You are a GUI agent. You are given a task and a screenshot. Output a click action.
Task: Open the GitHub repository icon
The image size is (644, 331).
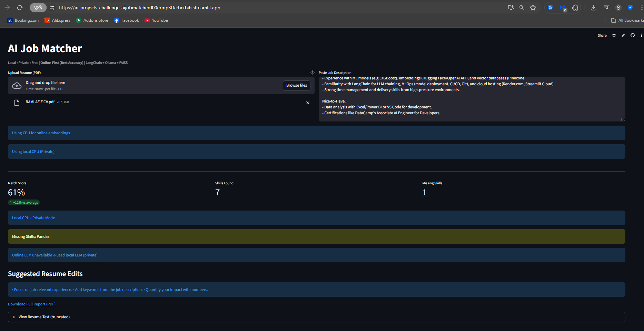[633, 36]
